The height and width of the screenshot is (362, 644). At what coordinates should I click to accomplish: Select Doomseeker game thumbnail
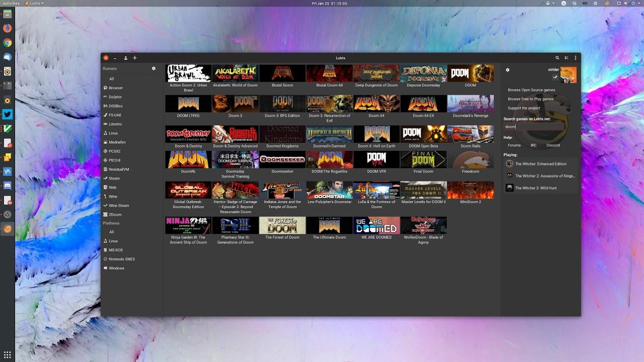click(282, 159)
